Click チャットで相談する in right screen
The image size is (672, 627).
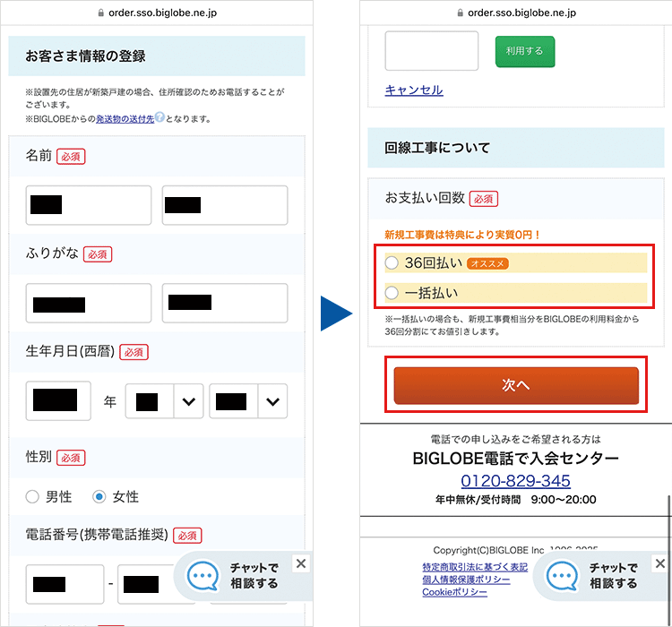pyautogui.click(x=613, y=576)
